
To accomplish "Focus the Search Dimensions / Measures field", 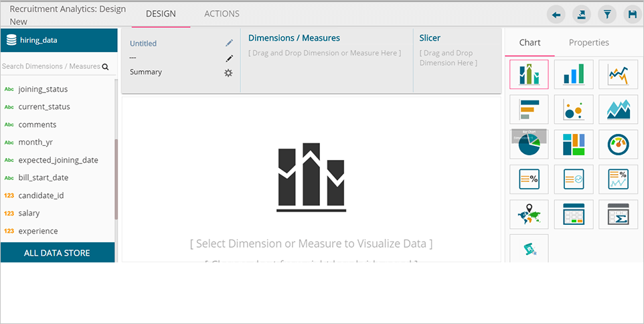I will (x=52, y=66).
